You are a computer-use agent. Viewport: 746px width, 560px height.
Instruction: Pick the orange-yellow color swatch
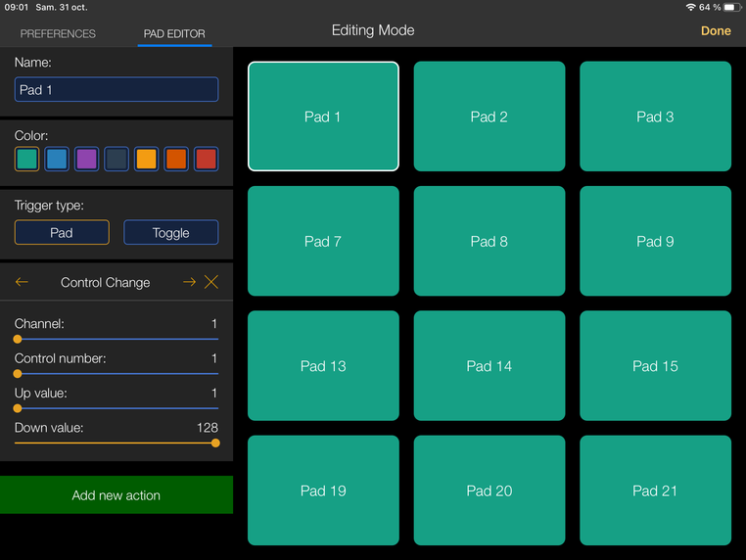coord(146,160)
